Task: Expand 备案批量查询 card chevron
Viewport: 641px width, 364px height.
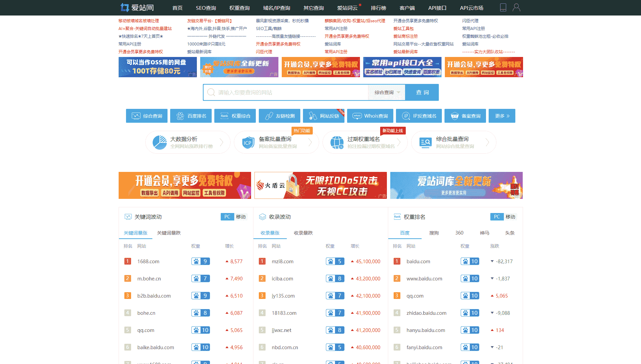Action: click(310, 142)
